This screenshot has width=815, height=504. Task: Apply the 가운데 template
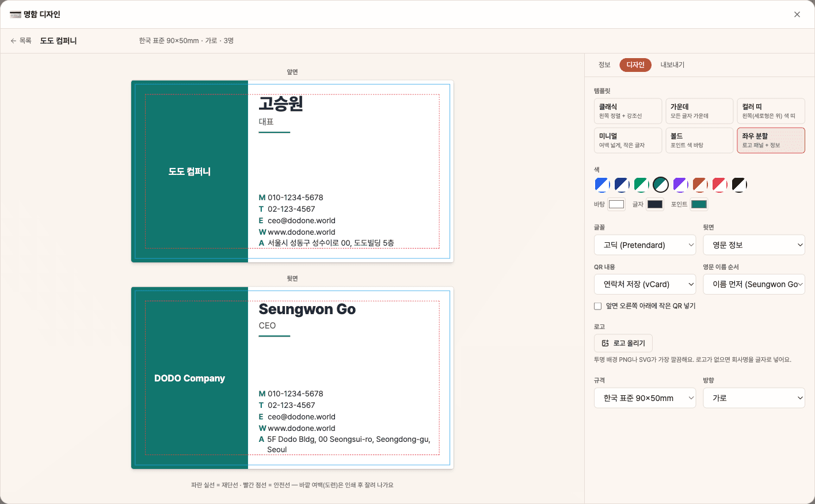pos(699,111)
